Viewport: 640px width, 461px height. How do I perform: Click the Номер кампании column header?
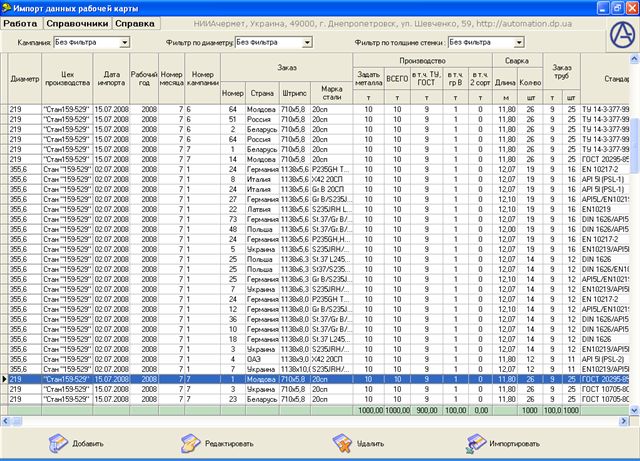tap(202, 79)
